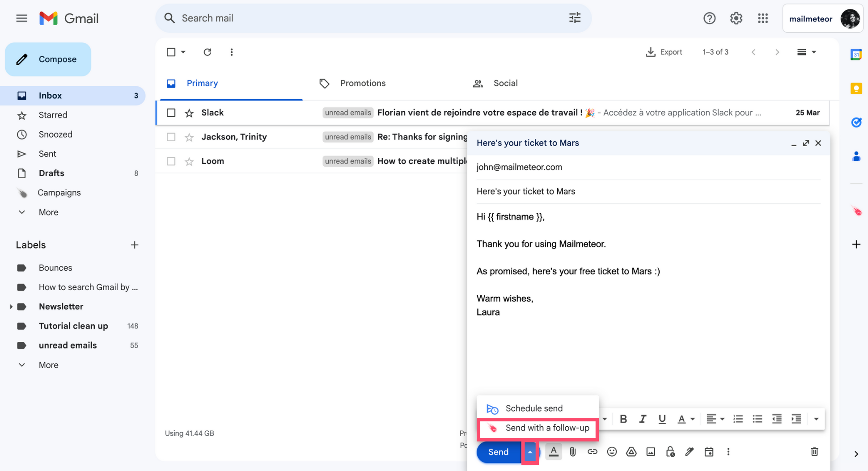Open text color dropdown
The image size is (868, 471).
686,419
